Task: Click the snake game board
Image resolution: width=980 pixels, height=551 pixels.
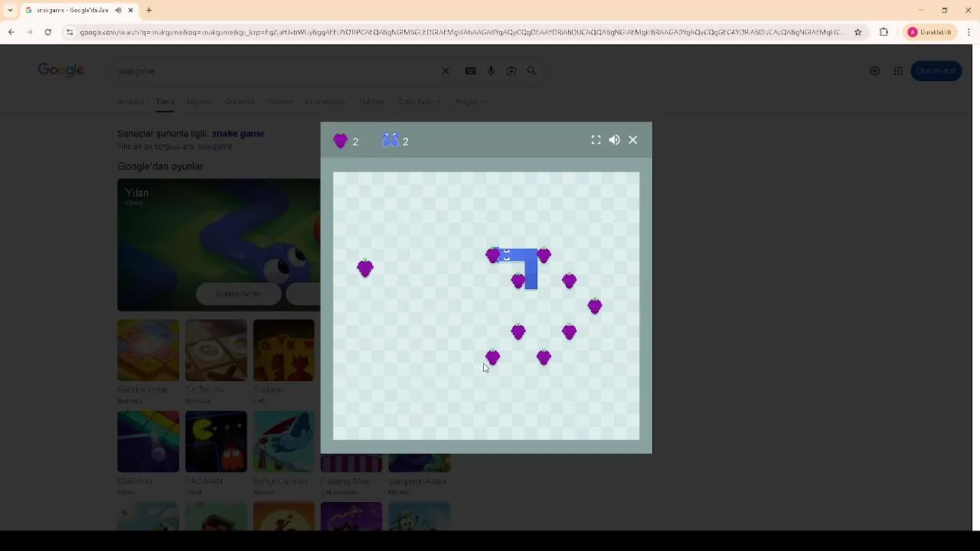Action: click(486, 306)
